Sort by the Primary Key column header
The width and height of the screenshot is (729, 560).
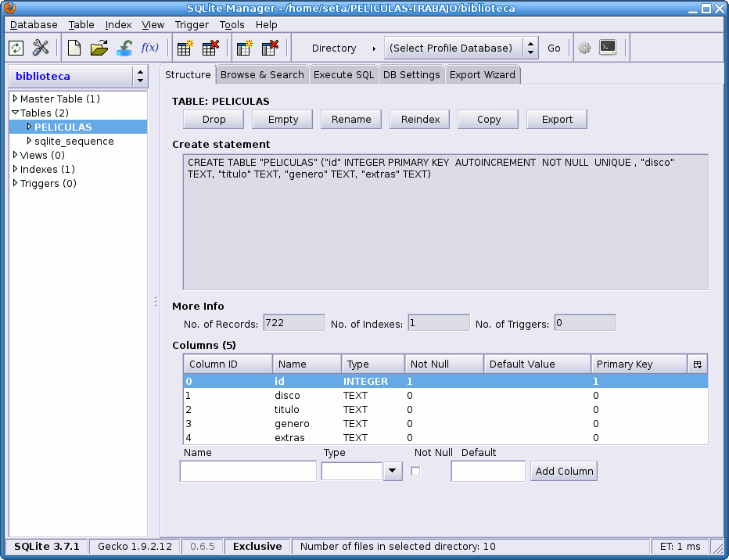coord(639,364)
